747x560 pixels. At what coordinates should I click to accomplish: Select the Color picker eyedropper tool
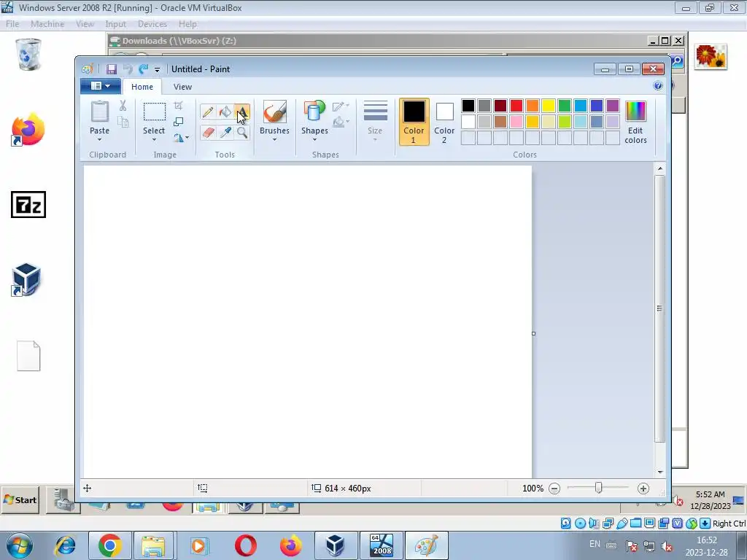coord(225,132)
